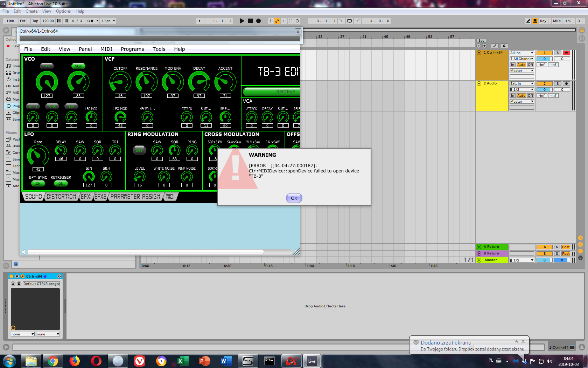This screenshot has height=368, width=588.
Task: Toggle the Ring Modulation OFF switch
Action: click(140, 150)
